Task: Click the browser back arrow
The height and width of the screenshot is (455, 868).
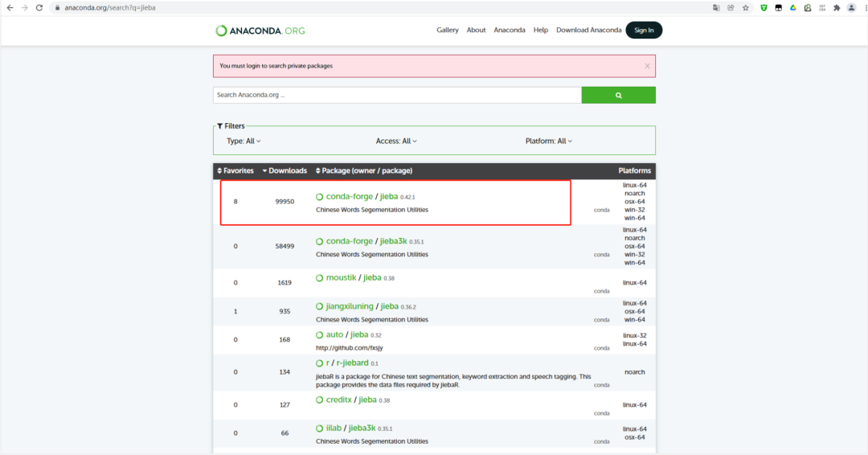Action: coord(10,7)
